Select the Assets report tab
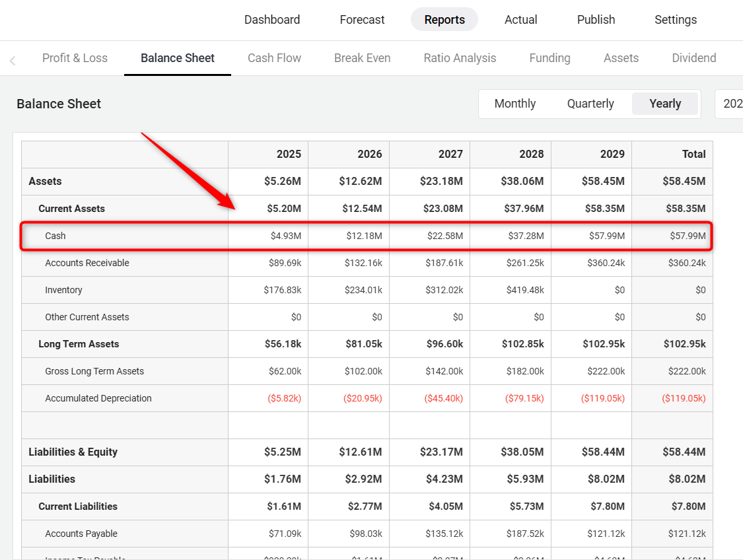This screenshot has width=743, height=560. tap(621, 58)
